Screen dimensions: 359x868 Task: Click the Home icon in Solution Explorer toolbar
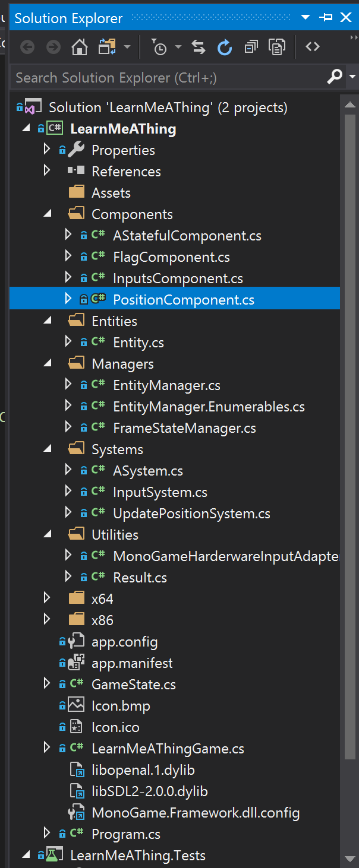pyautogui.click(x=80, y=47)
